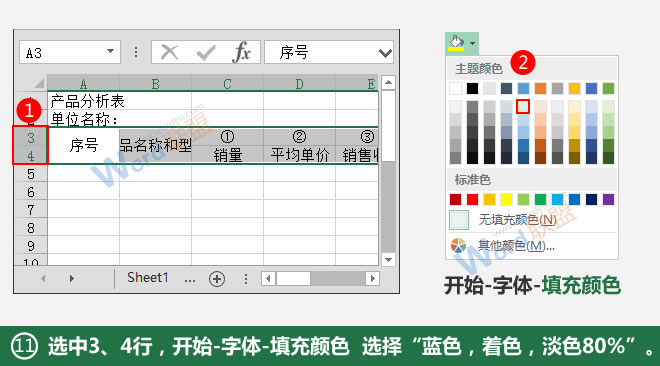Click the cell with circled number ①
The width and height of the screenshot is (660, 366).
(x=227, y=137)
